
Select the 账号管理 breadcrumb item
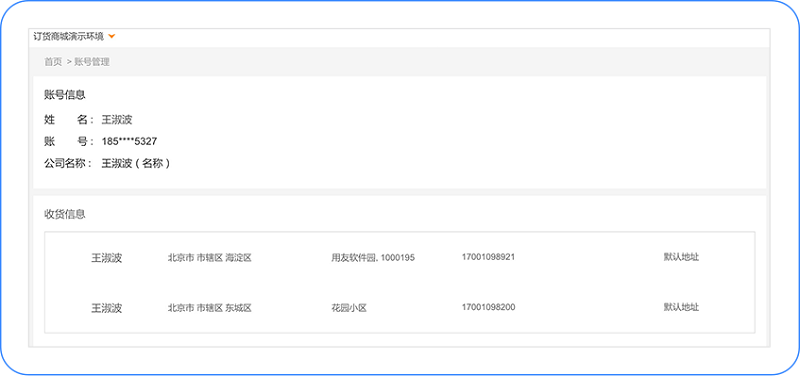click(x=92, y=62)
